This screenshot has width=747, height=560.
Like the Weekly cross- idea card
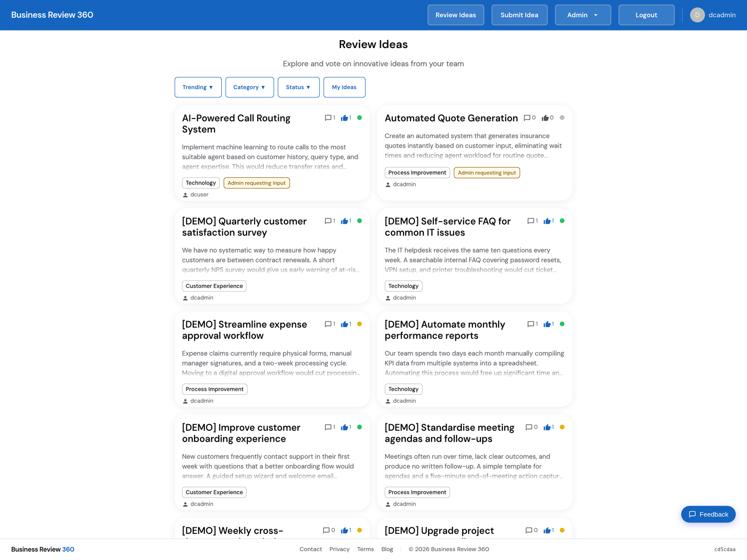(345, 531)
